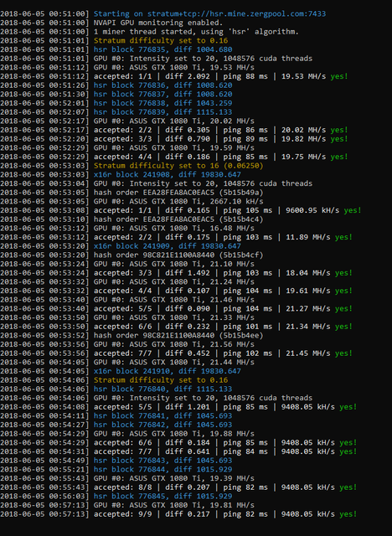Image resolution: width=392 pixels, height=536 pixels.
Task: Click the 'hsr block 776840' line
Action: [116, 389]
